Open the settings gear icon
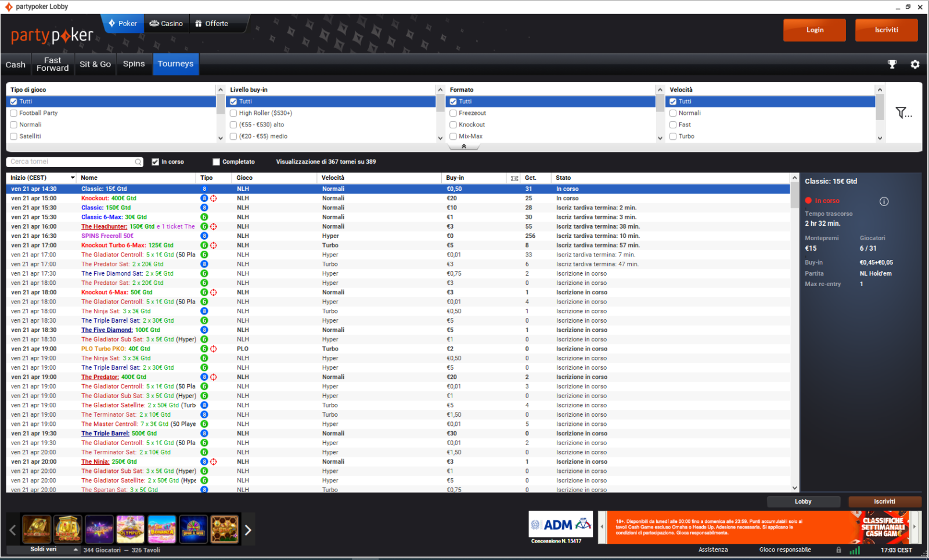This screenshot has width=929, height=560. [915, 64]
